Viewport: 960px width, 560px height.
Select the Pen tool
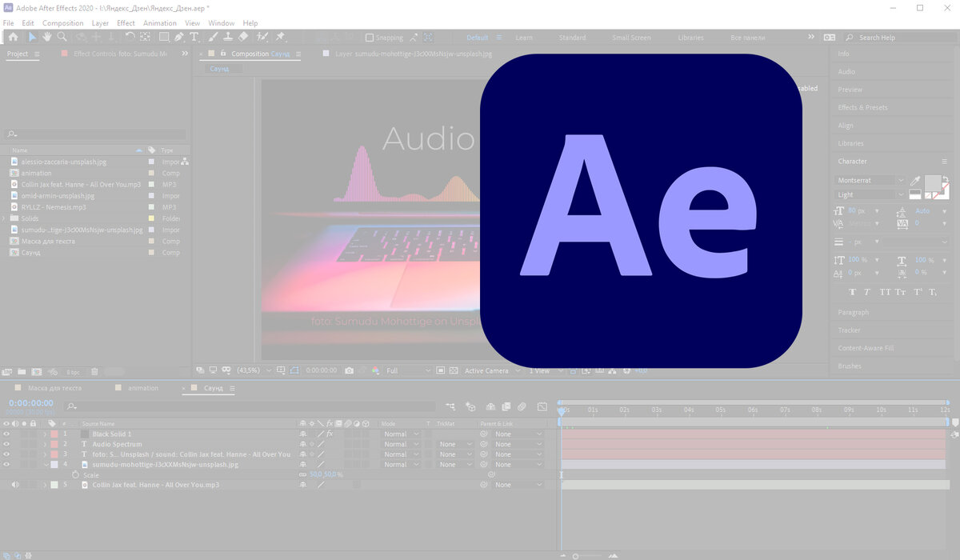(179, 37)
